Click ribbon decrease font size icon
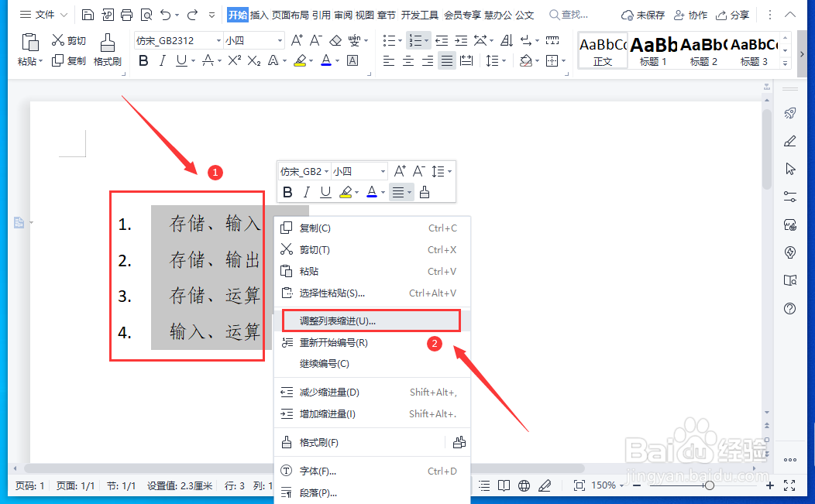This screenshot has height=504, width=815. [x=315, y=40]
